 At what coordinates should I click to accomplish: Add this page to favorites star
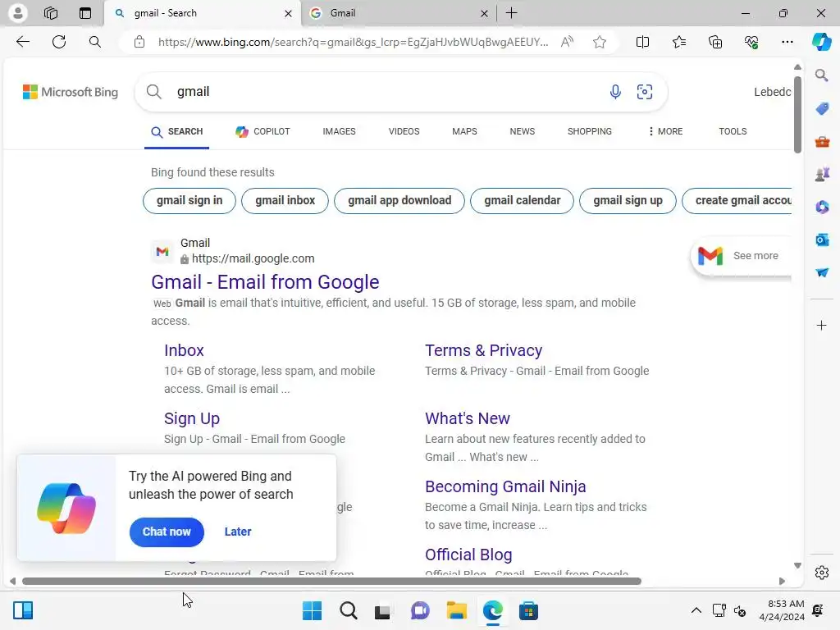click(600, 42)
